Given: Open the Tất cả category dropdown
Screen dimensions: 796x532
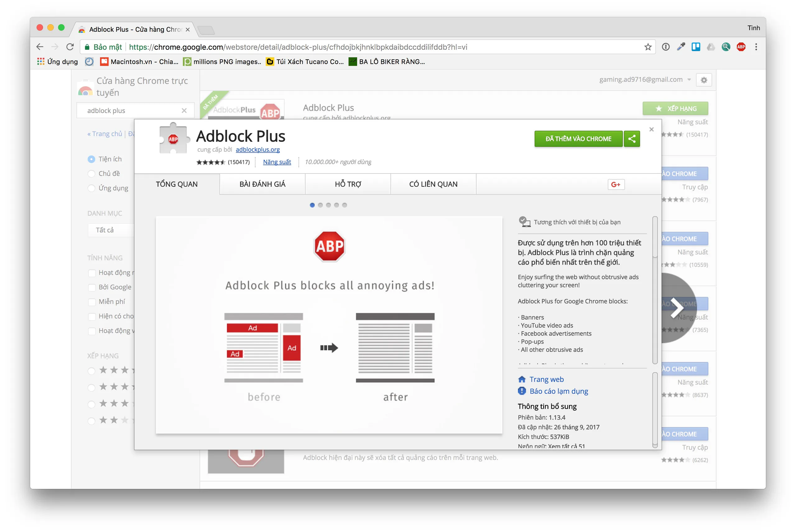Looking at the screenshot, I should click(x=111, y=230).
